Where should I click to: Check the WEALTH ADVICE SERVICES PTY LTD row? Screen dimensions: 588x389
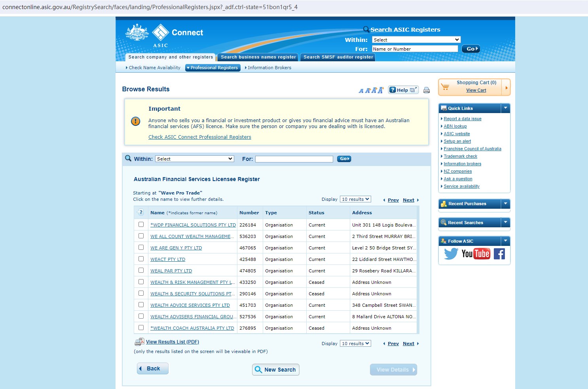(x=141, y=305)
